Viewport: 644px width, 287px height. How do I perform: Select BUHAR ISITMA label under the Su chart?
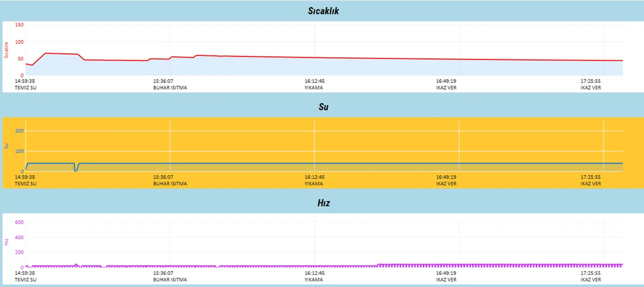click(170, 184)
